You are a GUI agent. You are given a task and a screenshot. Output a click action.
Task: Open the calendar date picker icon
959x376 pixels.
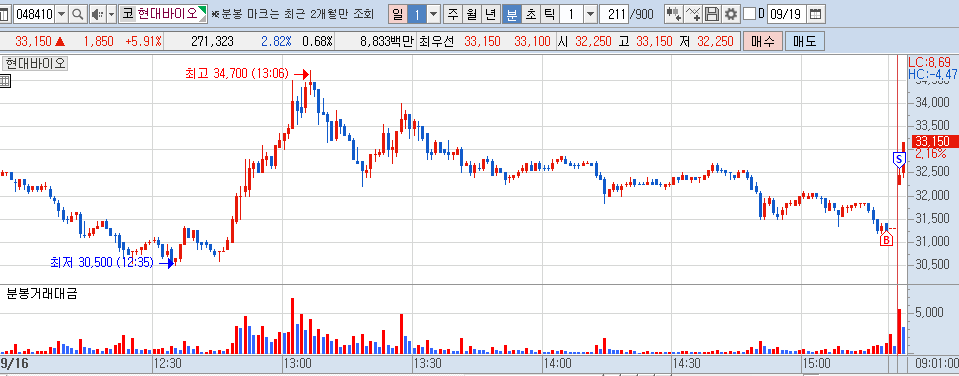[815, 13]
